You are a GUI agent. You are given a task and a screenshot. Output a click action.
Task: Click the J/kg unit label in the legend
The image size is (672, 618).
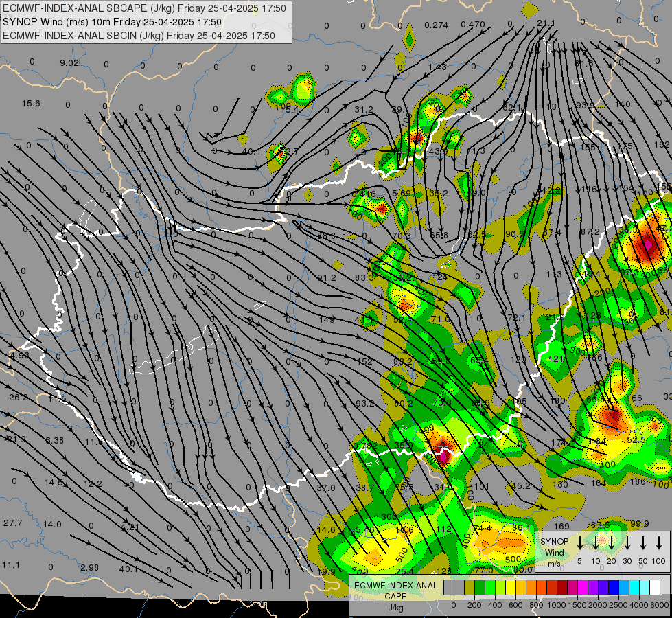click(x=395, y=608)
